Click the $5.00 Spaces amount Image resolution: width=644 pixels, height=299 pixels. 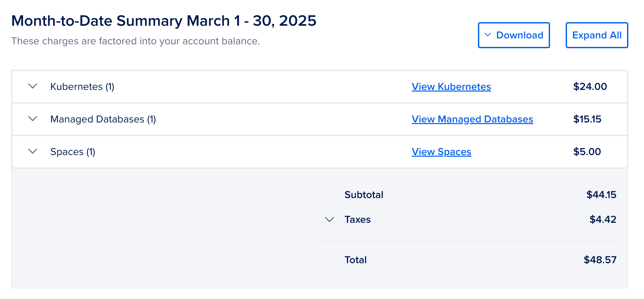click(x=587, y=152)
